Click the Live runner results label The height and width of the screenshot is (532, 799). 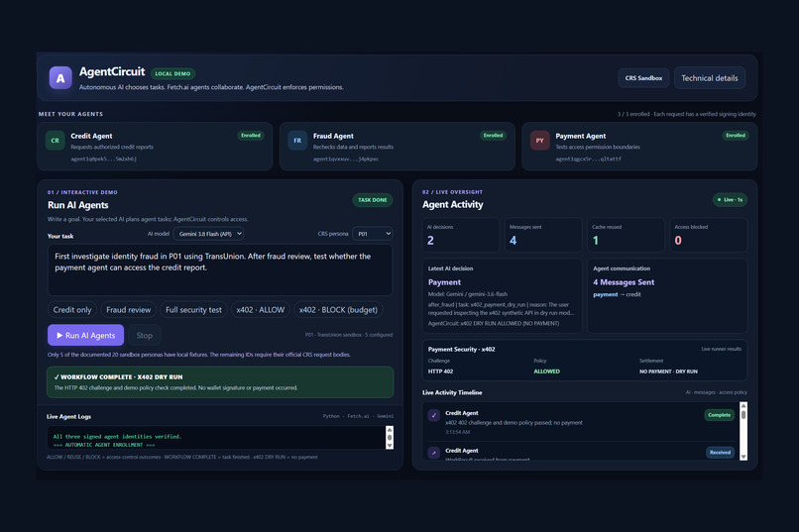coord(721,350)
